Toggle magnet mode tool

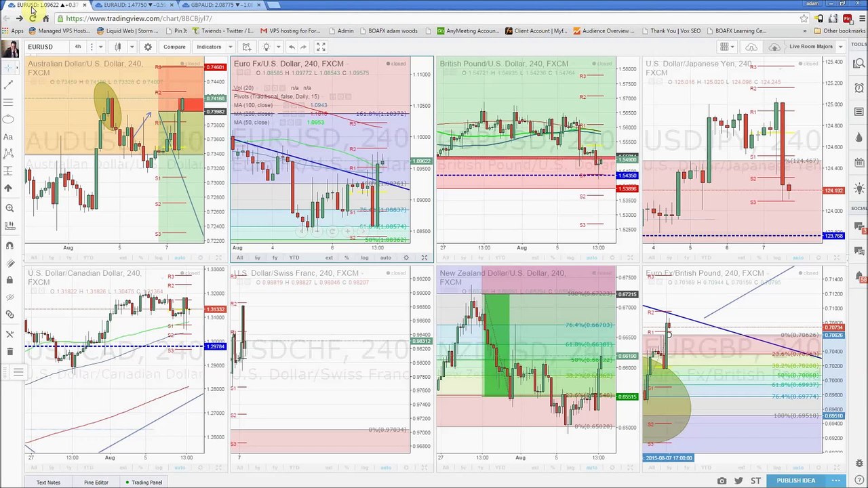[x=9, y=245]
